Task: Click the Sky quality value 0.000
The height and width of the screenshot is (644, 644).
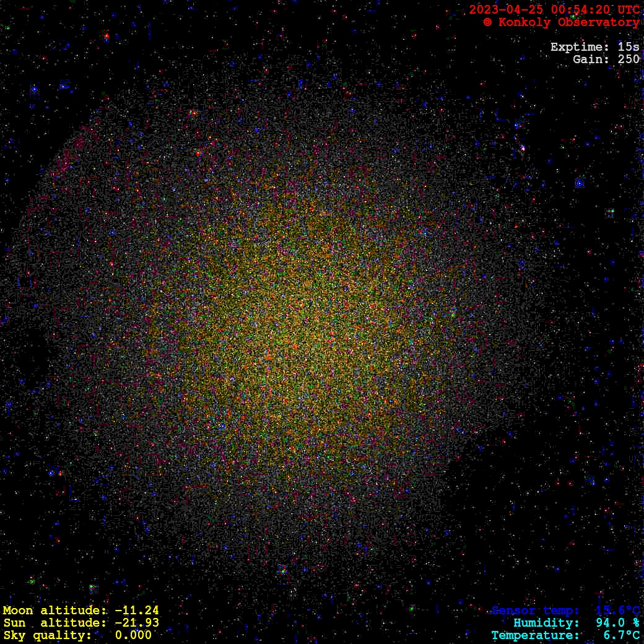Action: pos(133,635)
